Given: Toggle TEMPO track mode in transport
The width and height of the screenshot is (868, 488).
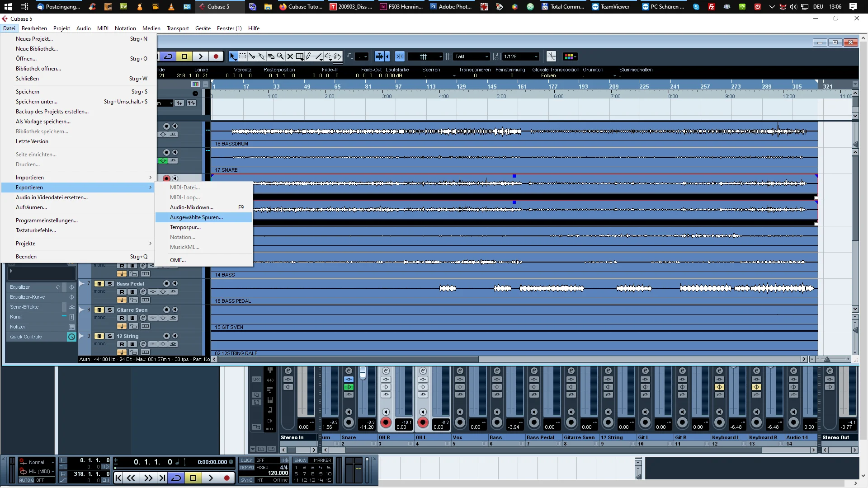Looking at the screenshot, I should click(x=247, y=468).
